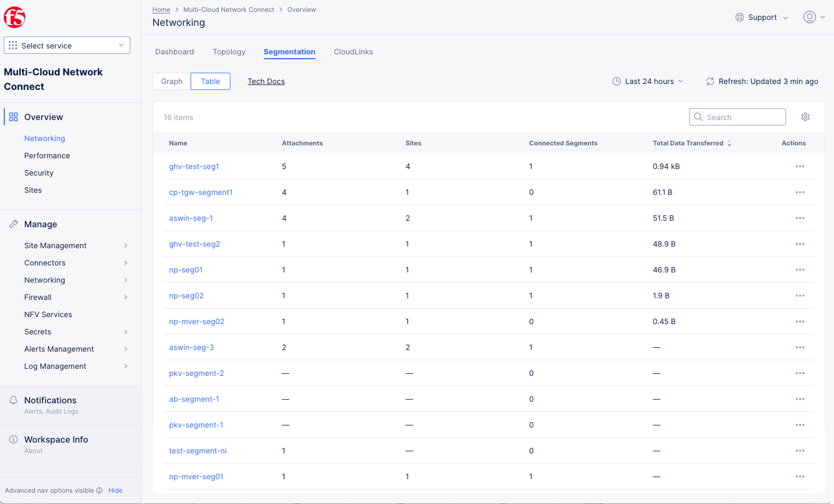The width and height of the screenshot is (834, 504).
Task: Switch to Graph view
Action: 172,81
